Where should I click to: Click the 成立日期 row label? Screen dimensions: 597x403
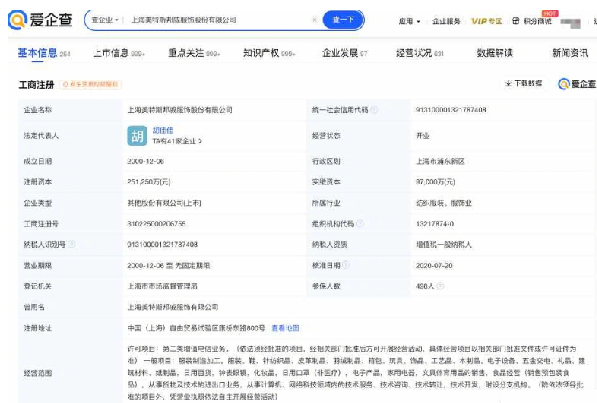tap(38, 162)
